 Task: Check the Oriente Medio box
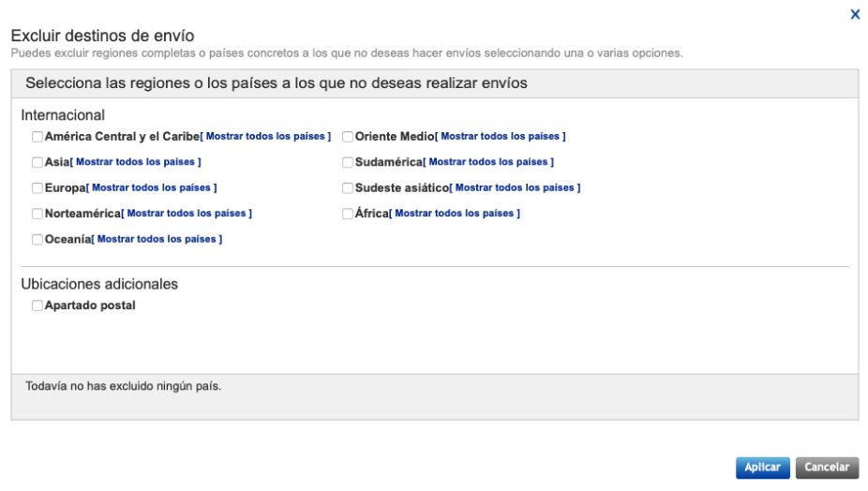point(348,137)
